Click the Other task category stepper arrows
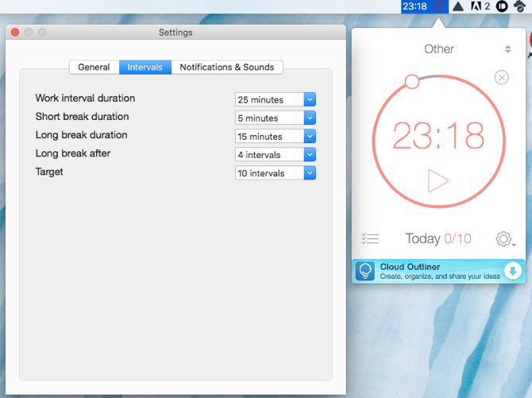This screenshot has width=532, height=398. pyautogui.click(x=508, y=49)
